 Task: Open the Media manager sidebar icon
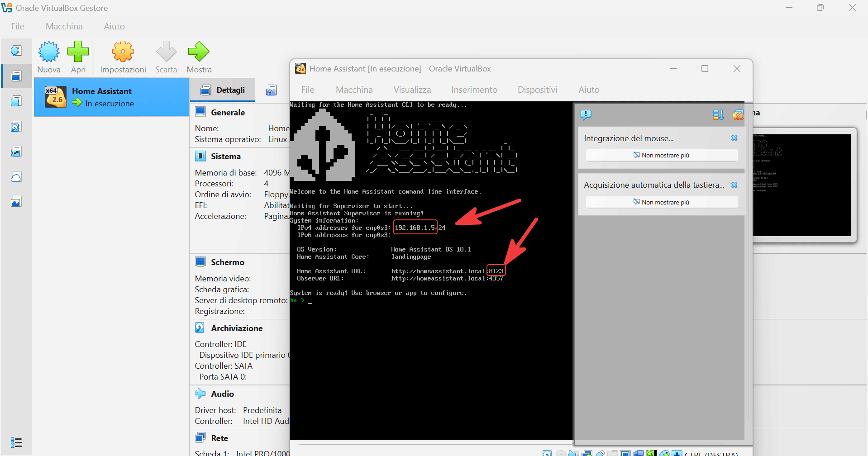click(x=16, y=126)
